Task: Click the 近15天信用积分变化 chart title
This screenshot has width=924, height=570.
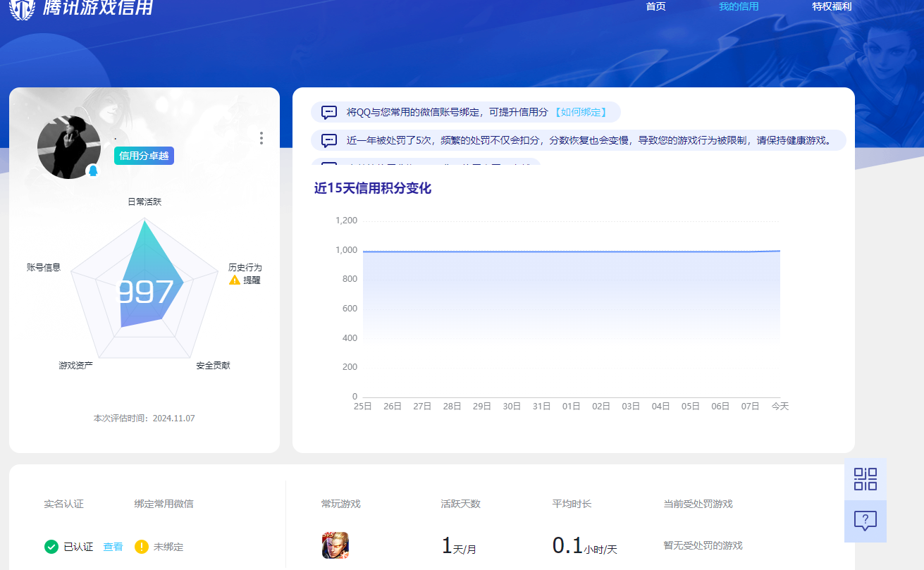Action: click(x=372, y=188)
